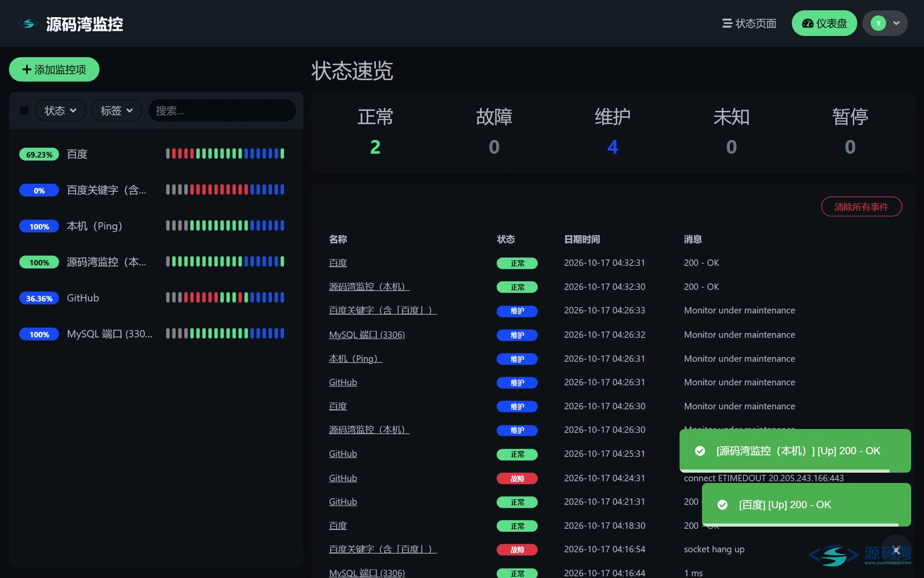Screen dimensions: 924x578
Task: Click the 名称 column header
Action: [x=338, y=239]
